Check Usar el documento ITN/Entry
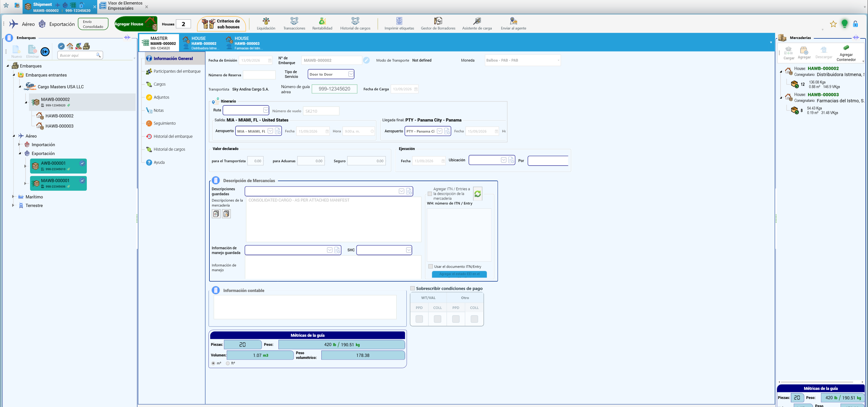Screen dimensions: 868x407 [x=430, y=267]
